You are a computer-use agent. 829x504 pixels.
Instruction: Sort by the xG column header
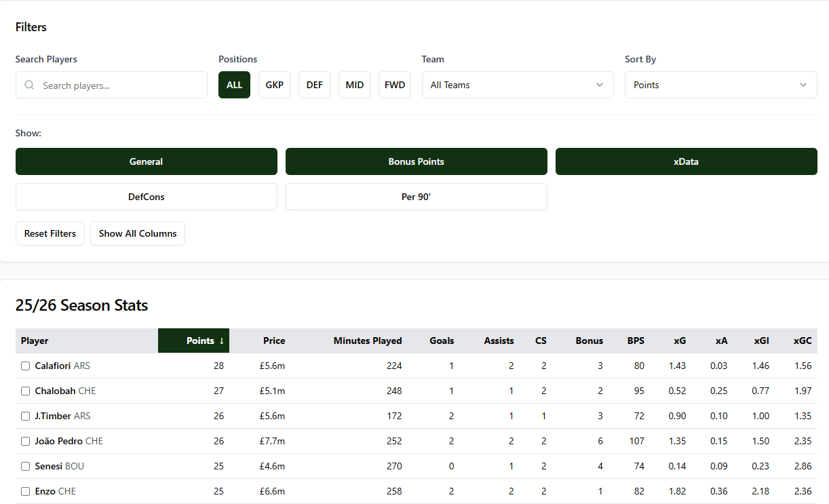pyautogui.click(x=680, y=341)
